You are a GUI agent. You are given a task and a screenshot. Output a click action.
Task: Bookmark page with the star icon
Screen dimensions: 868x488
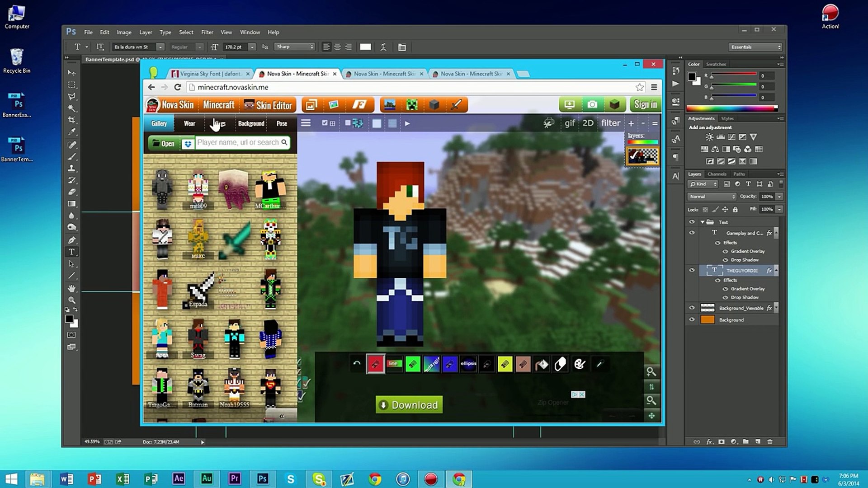(639, 87)
